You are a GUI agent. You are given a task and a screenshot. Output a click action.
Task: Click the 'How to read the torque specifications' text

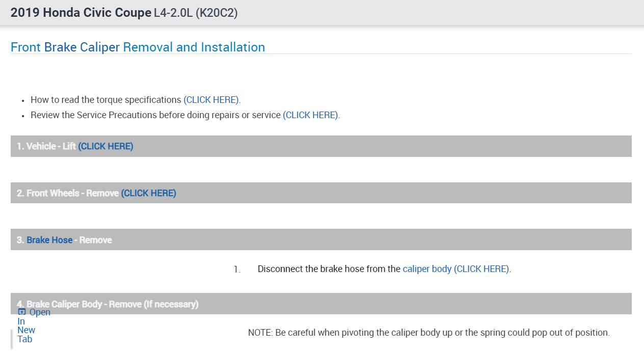pyautogui.click(x=106, y=100)
